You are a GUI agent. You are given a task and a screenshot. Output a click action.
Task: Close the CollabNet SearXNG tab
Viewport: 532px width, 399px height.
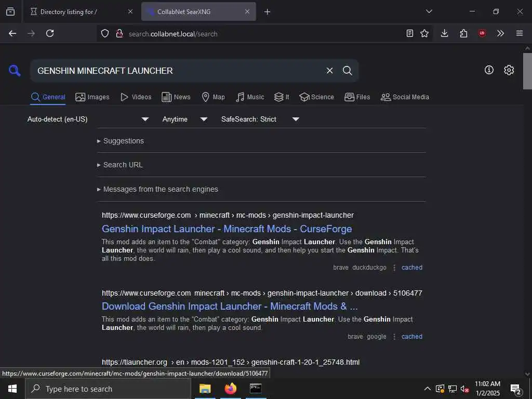247,11
